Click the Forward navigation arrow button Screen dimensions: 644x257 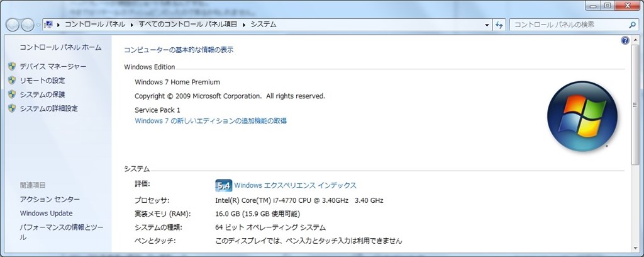[x=28, y=25]
